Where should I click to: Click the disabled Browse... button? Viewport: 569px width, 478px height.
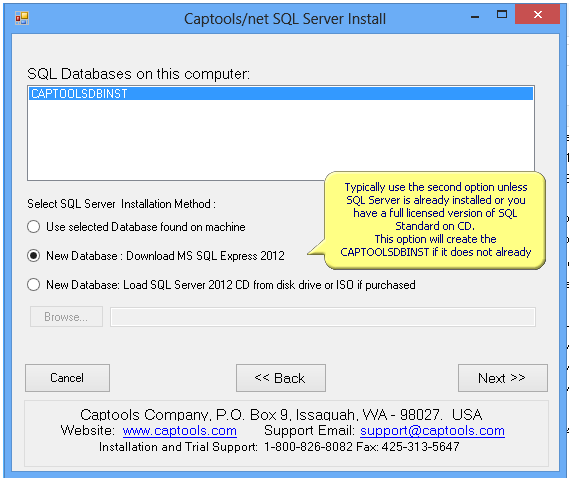(x=66, y=317)
